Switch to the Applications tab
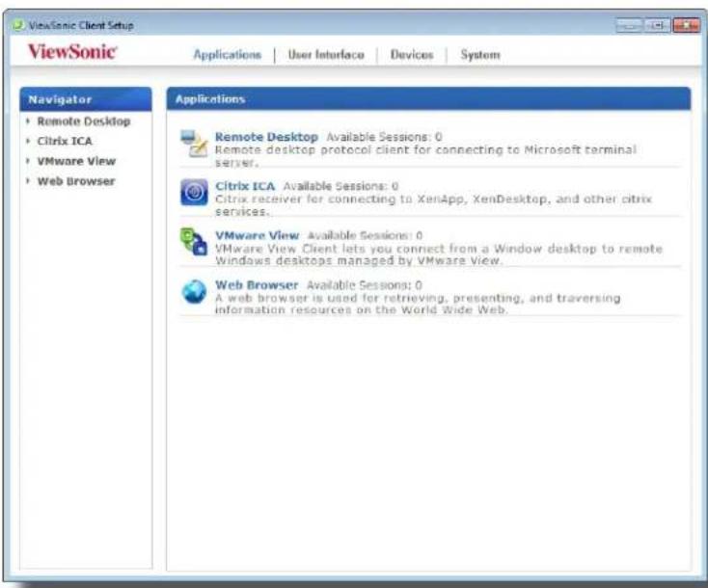The width and height of the screenshot is (708, 588). tap(227, 55)
